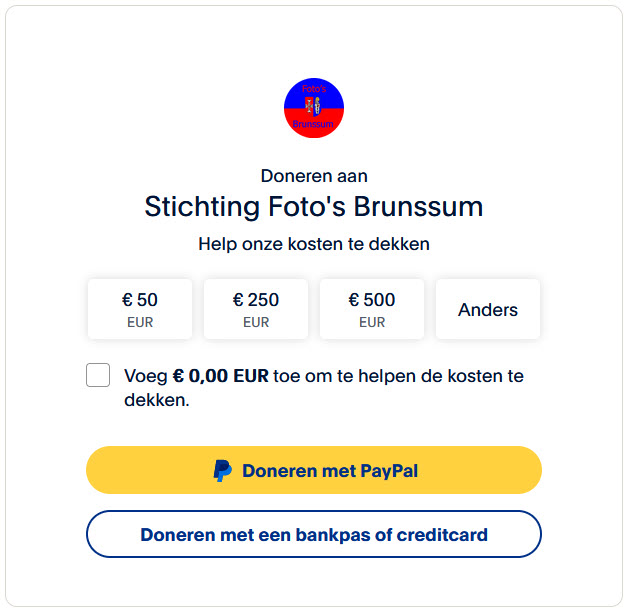Click the Stichting Foto's Brunssum heading
The height and width of the screenshot is (610, 627).
(x=314, y=206)
